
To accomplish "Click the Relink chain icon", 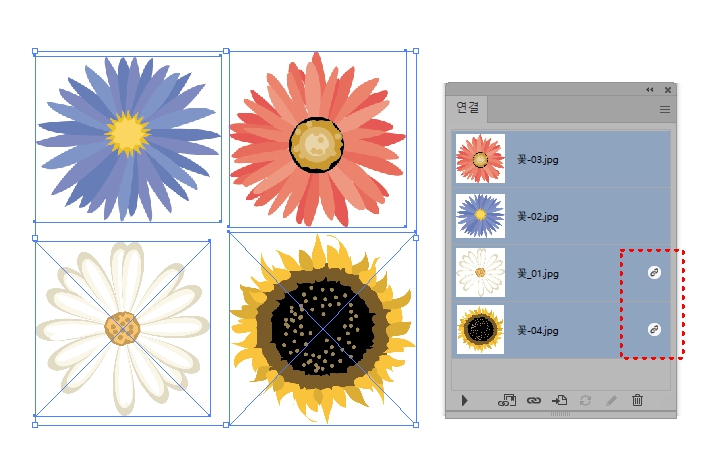I will (x=533, y=401).
